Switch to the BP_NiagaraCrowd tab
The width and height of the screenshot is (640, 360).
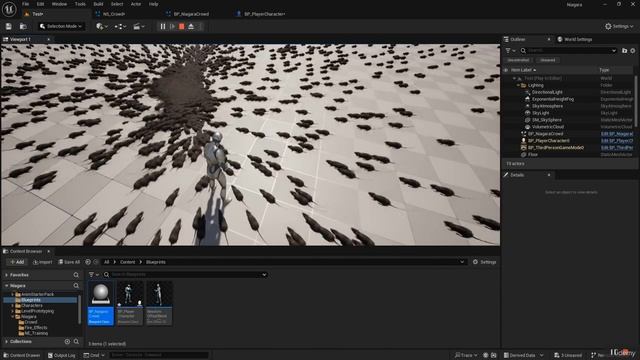191,14
